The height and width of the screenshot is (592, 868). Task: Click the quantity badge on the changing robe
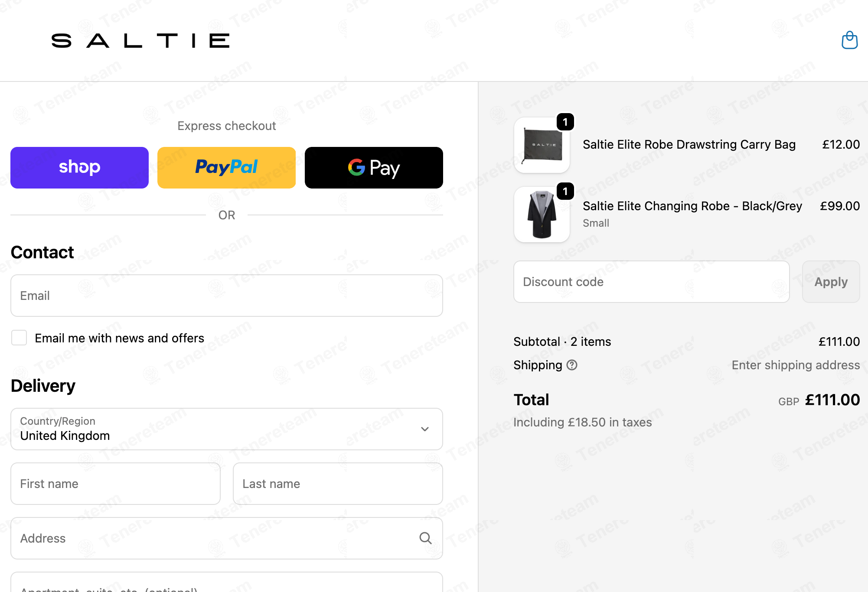[565, 191]
